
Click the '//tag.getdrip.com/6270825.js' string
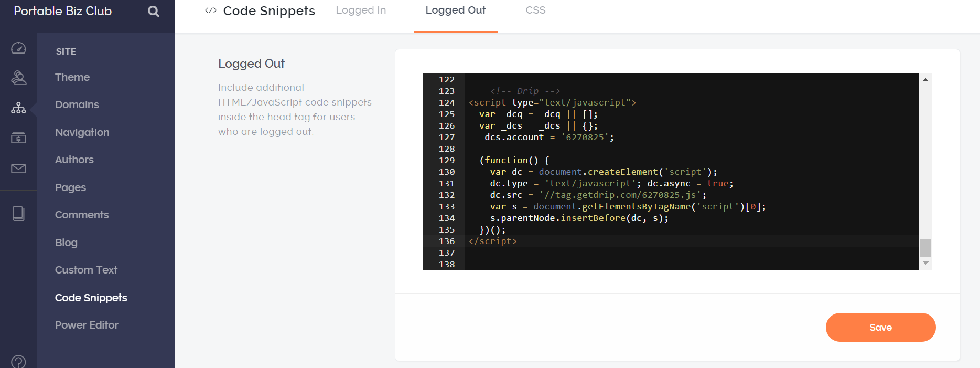(x=620, y=195)
